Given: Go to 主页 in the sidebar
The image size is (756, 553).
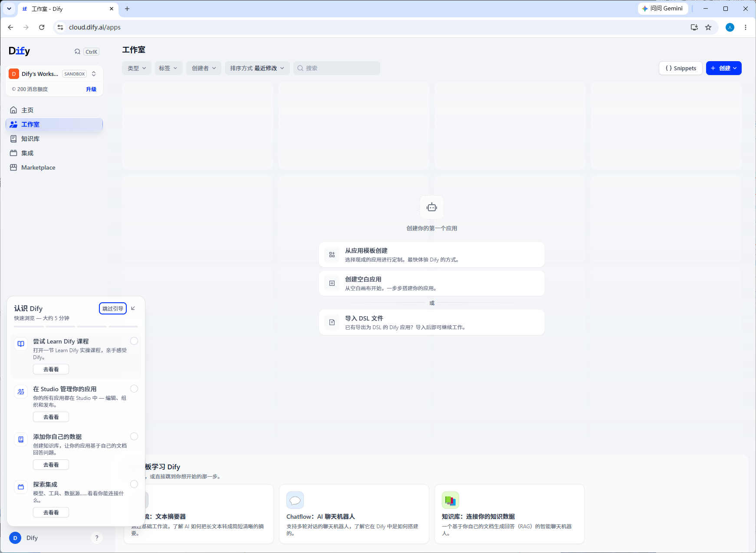Looking at the screenshot, I should 54,110.
